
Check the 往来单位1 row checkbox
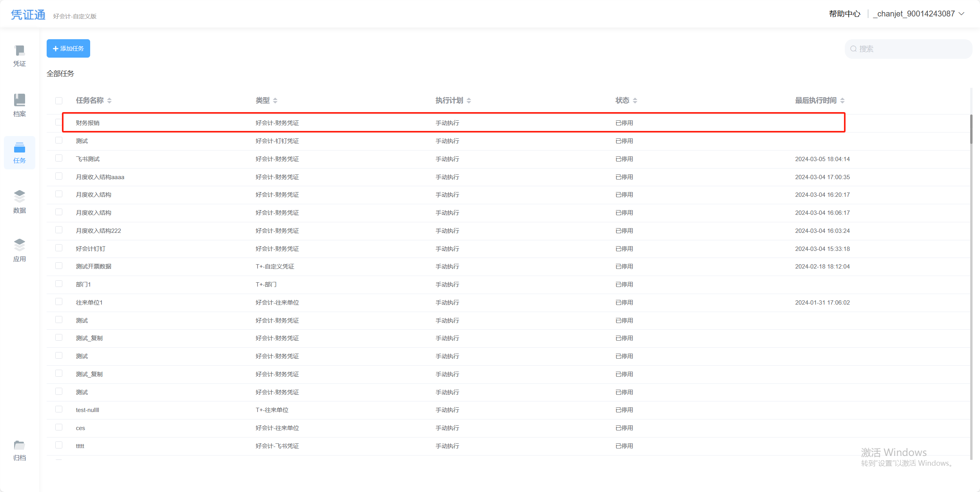(59, 301)
